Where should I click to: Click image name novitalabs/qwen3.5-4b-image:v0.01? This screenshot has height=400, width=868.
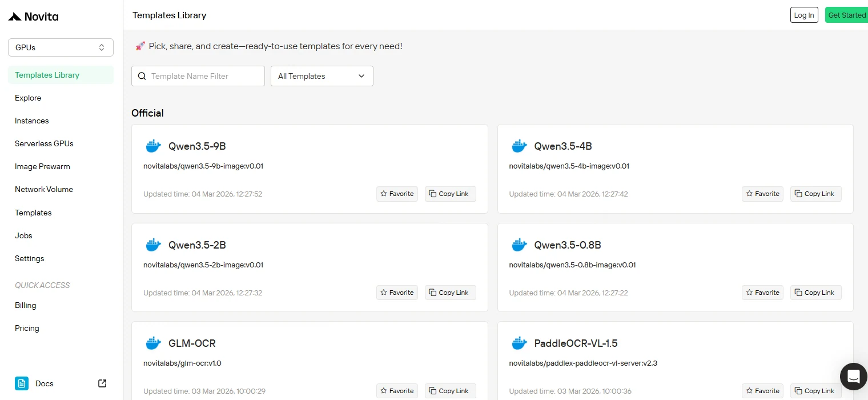(569, 166)
